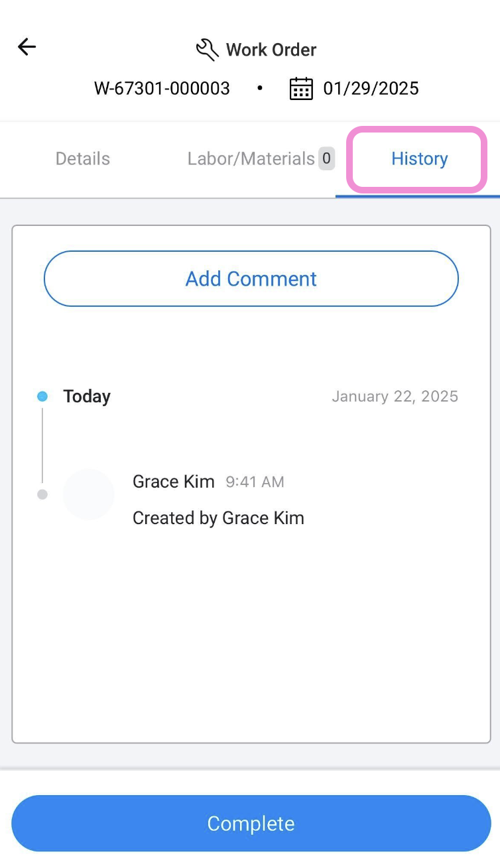Image resolution: width=500 pixels, height=868 pixels.
Task: Click the January 22, 2025 date label
Action: pos(395,396)
